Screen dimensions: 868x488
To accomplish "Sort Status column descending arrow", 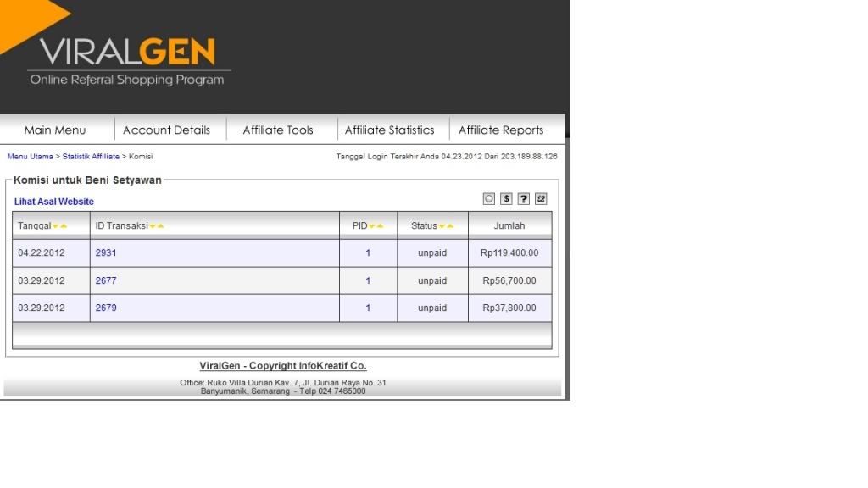I will (x=442, y=225).
